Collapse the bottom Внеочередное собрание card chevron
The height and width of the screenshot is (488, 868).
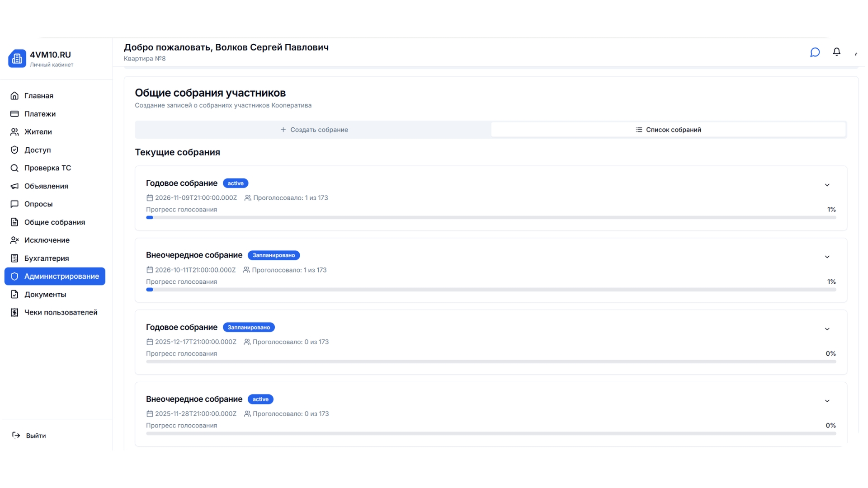click(x=827, y=400)
